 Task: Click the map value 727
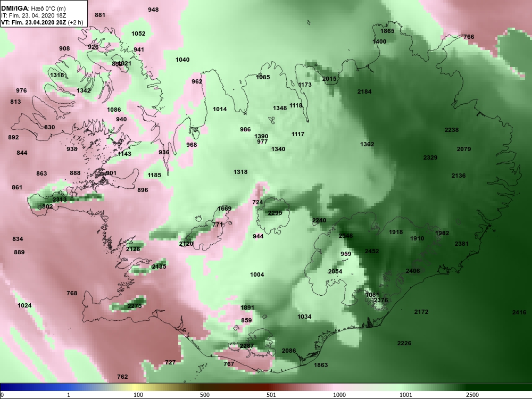click(170, 363)
